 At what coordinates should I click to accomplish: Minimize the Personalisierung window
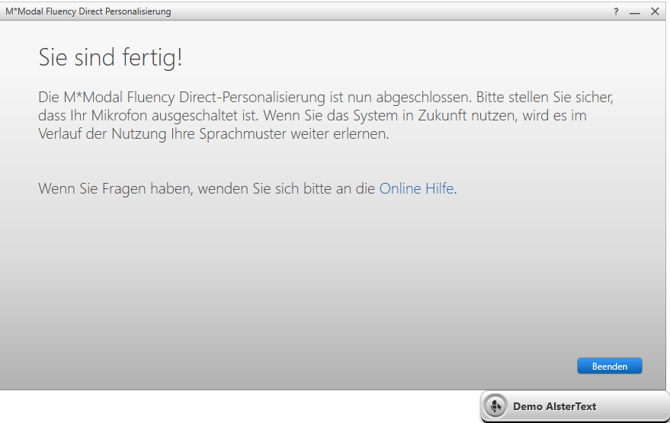pos(635,12)
